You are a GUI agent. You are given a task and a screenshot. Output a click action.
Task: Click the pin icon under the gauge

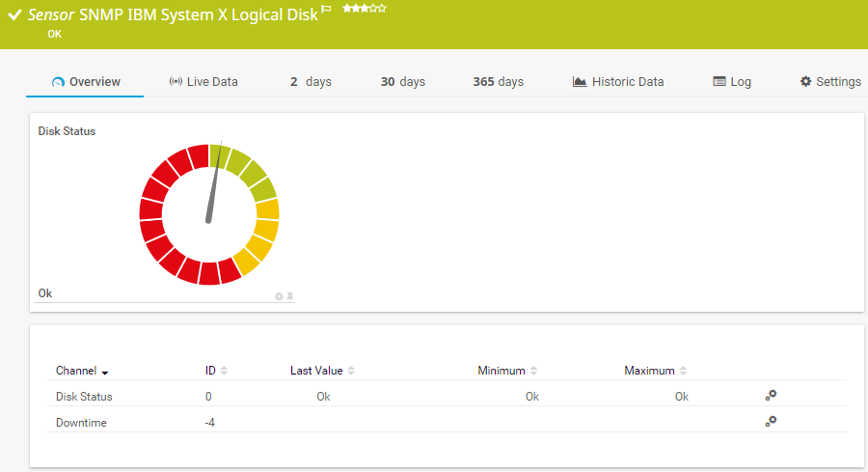pos(289,296)
